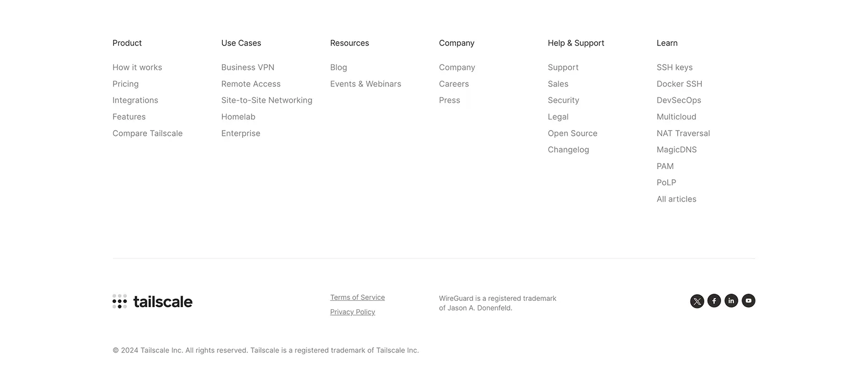Viewport: 868px width, 386px height.
Task: Go to the Careers page
Action: tap(454, 84)
